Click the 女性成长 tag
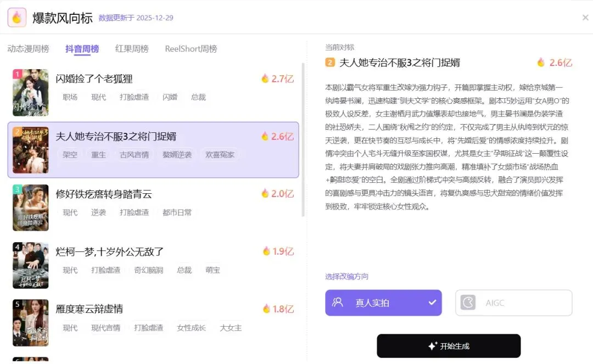The width and height of the screenshot is (593, 364). [192, 328]
